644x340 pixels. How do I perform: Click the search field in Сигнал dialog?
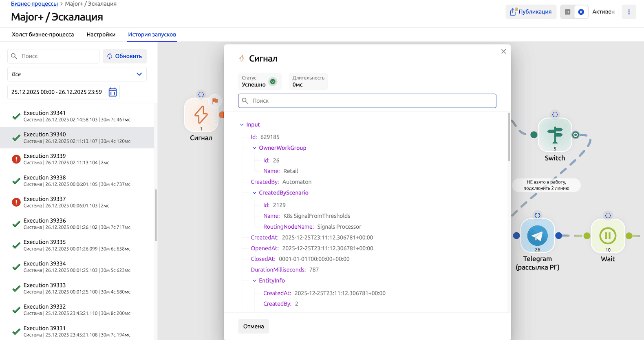click(x=367, y=101)
